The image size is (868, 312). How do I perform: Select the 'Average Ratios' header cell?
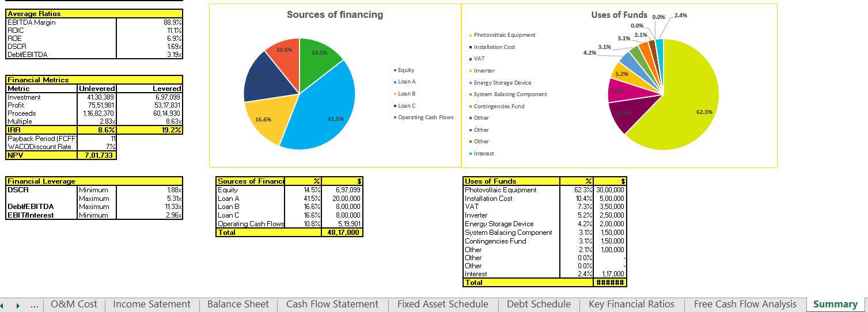(94, 13)
